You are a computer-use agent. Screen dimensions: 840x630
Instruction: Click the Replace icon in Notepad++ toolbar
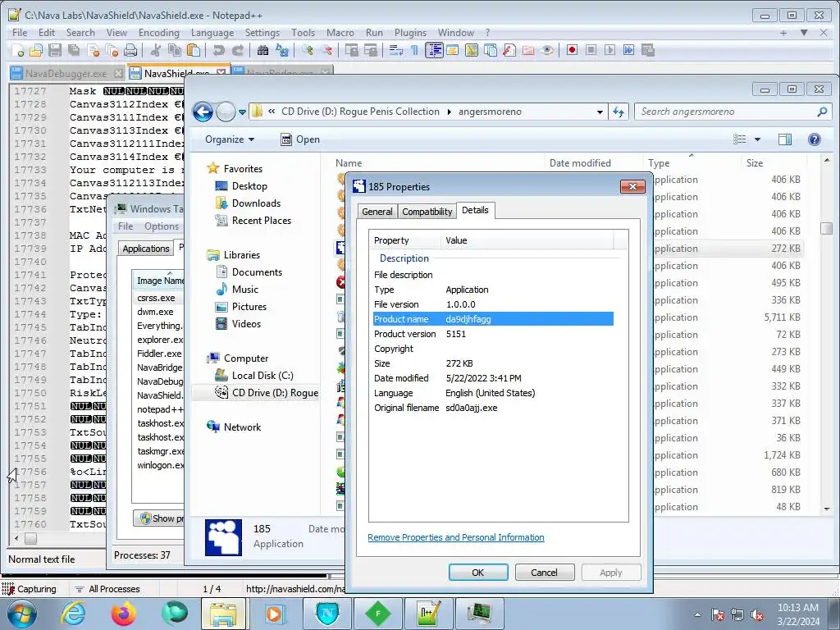click(x=282, y=50)
